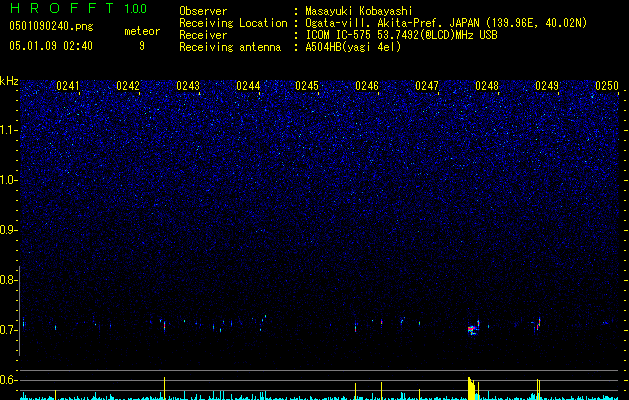Click the ICOM IC-575 receiver text
This screenshot has height=400, width=629.
401,35
